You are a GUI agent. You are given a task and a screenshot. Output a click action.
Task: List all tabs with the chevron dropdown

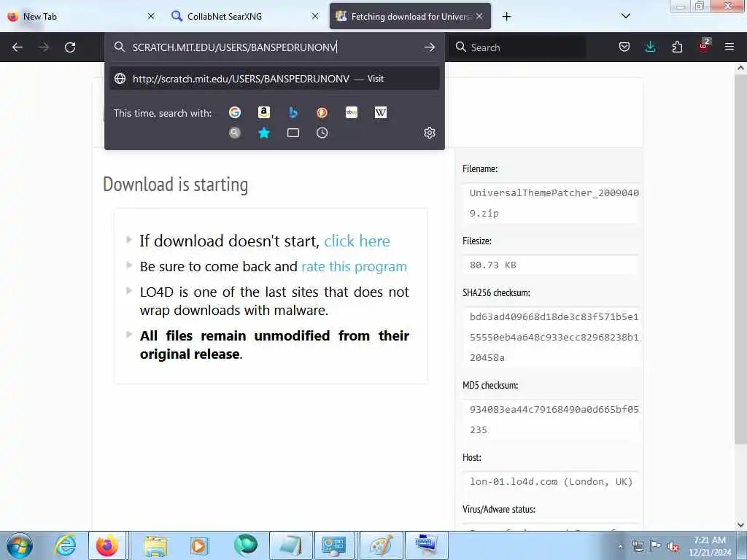click(x=625, y=16)
